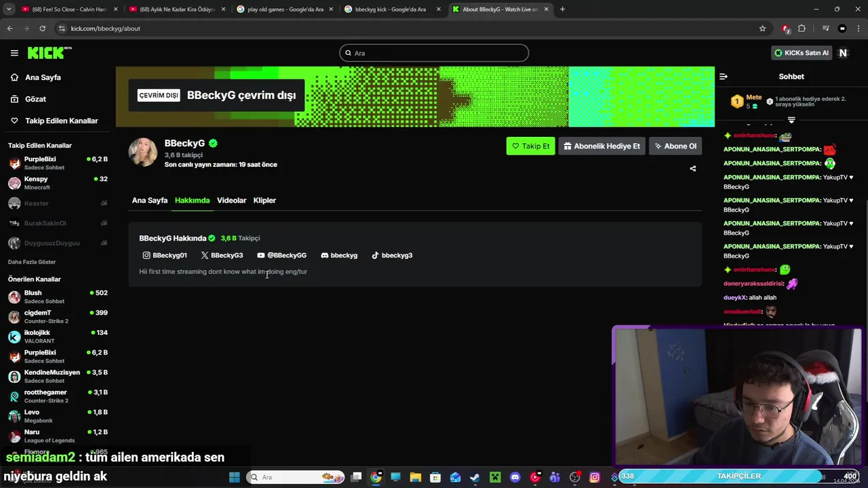Open Discord from the taskbar
The height and width of the screenshot is (488, 868).
pos(515,477)
